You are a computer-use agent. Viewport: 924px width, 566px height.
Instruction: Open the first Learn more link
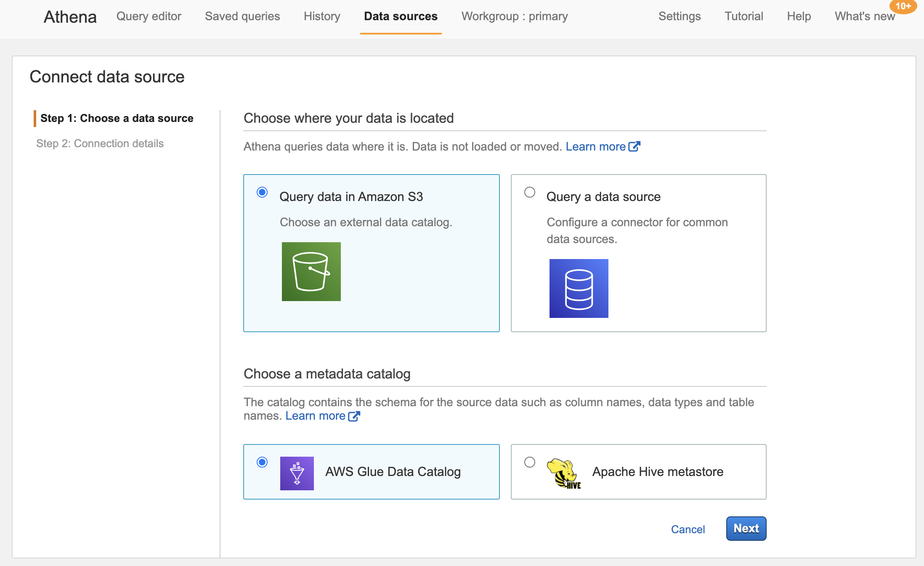tap(596, 146)
